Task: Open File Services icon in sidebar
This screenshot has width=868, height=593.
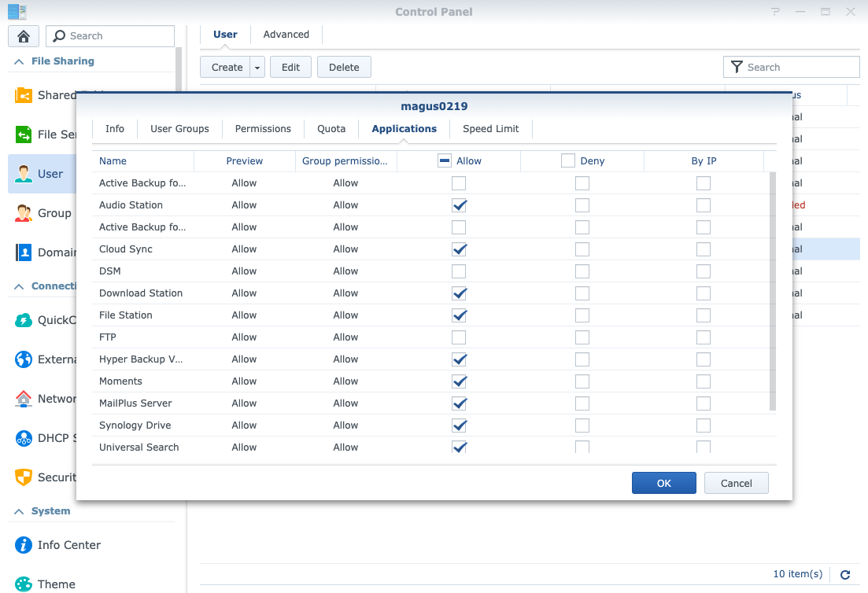Action: click(24, 134)
